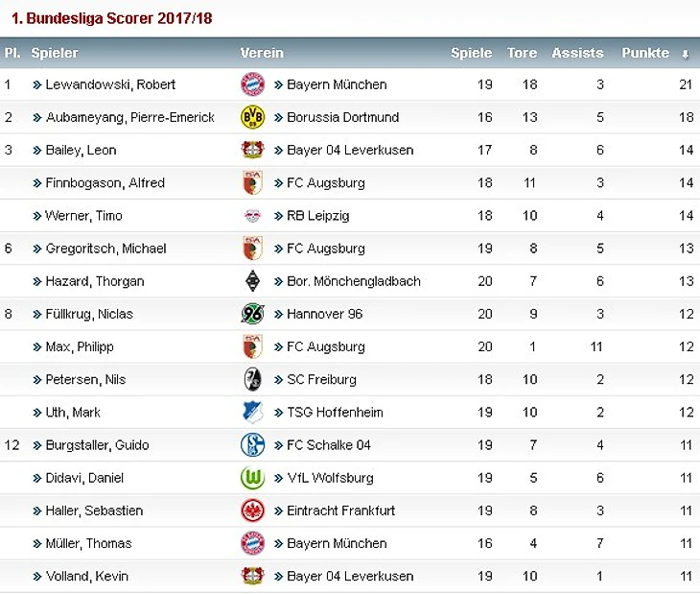Open player link Aubameyang, Pierre-Emerick

click(129, 117)
